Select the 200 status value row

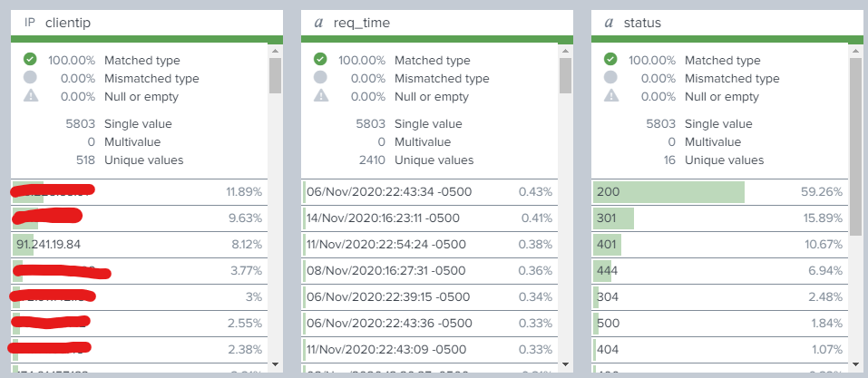pyautogui.click(x=718, y=192)
